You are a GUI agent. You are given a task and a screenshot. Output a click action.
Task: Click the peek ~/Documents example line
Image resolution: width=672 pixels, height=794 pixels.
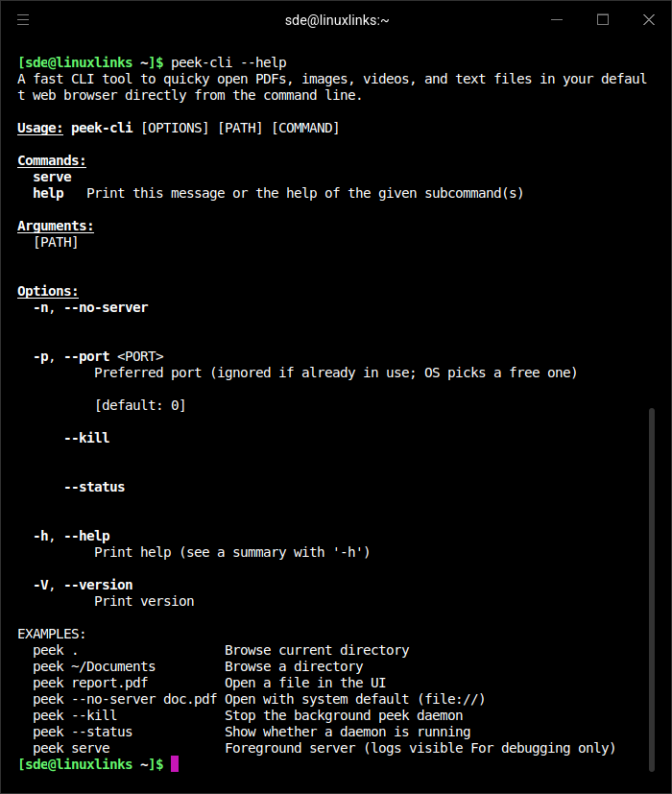pos(93,665)
